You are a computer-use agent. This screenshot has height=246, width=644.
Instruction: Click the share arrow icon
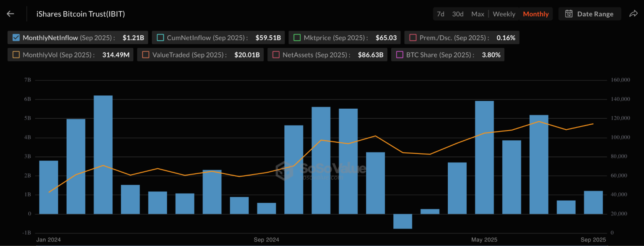coord(633,14)
